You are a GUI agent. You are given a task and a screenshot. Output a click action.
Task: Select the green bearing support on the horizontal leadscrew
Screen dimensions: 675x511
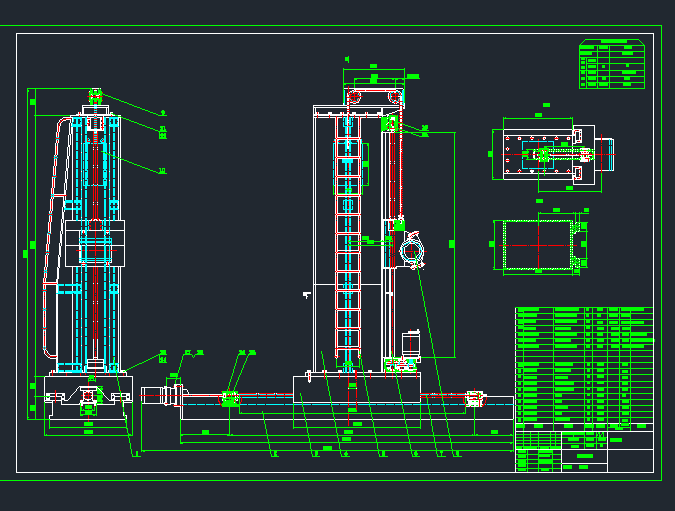[229, 399]
